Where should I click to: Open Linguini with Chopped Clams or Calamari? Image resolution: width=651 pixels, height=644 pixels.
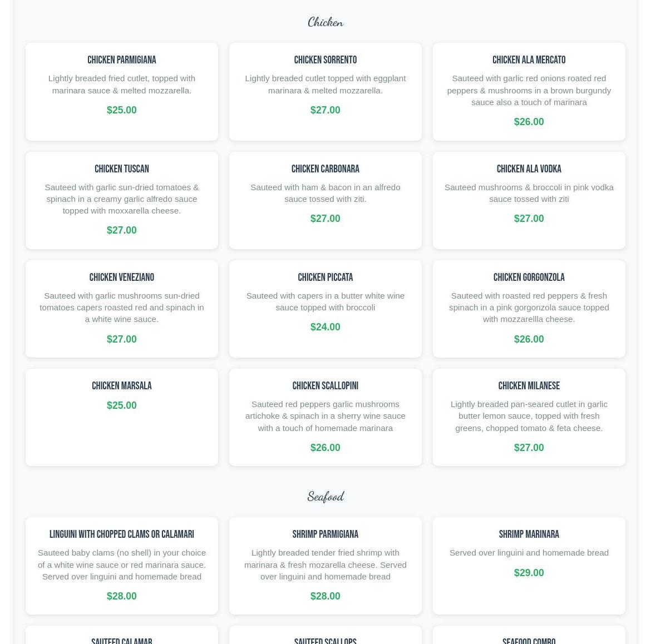[x=122, y=566]
